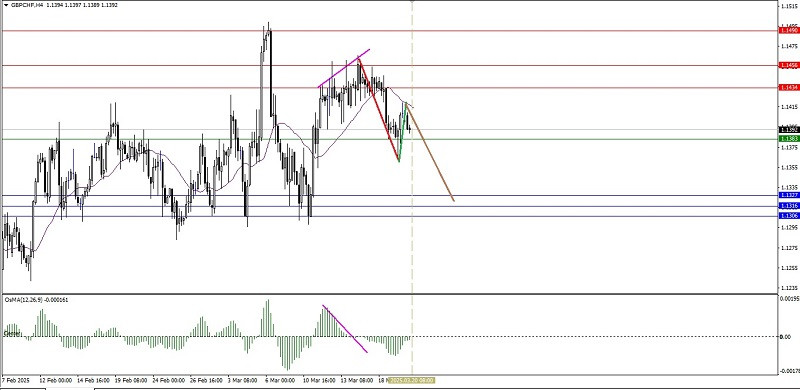The width and height of the screenshot is (800, 390).
Task: Click the 1.1475 price axis value
Action: tap(789, 46)
